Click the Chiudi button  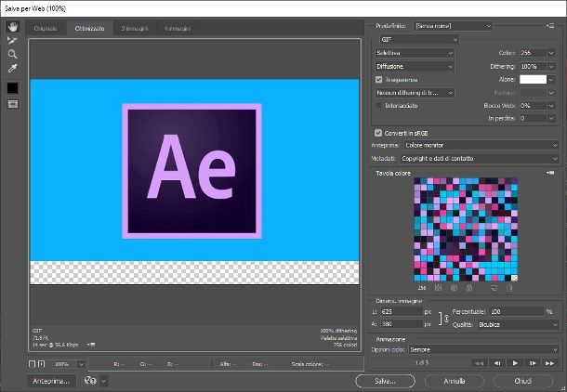click(x=523, y=381)
